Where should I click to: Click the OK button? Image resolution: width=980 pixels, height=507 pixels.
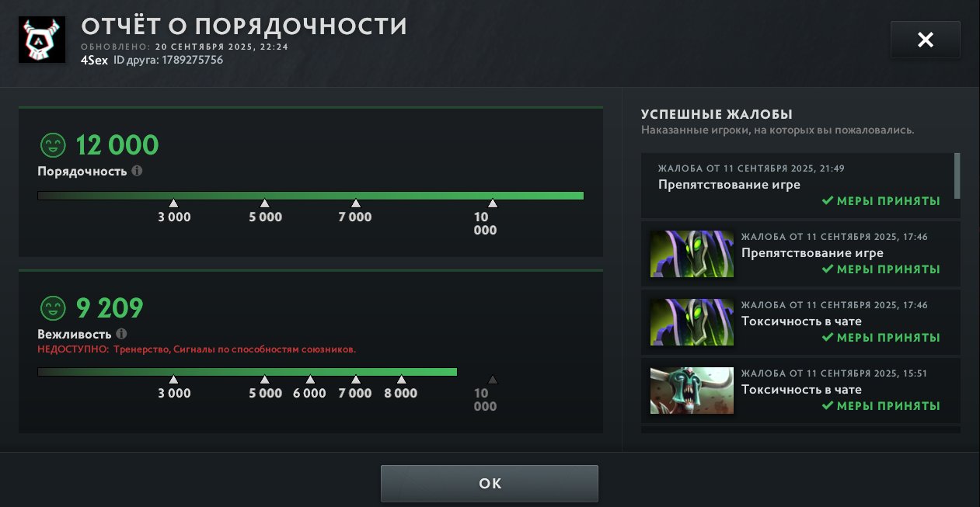pyautogui.click(x=490, y=484)
